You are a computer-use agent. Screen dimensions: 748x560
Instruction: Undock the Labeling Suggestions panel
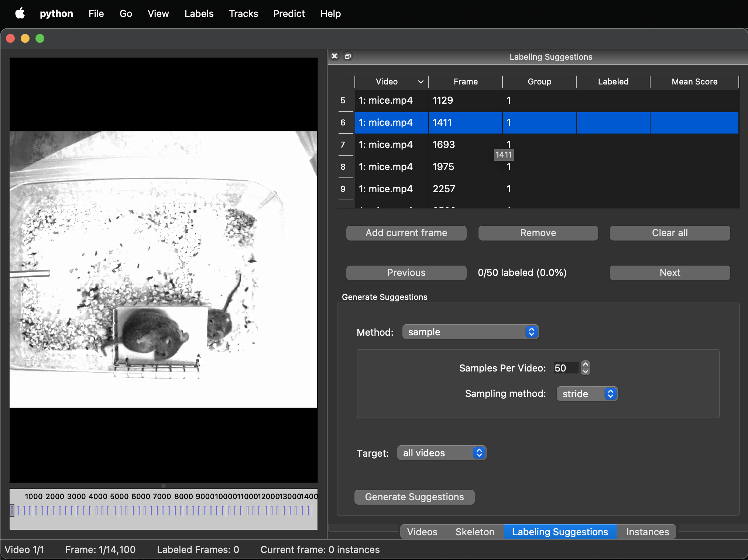[347, 56]
